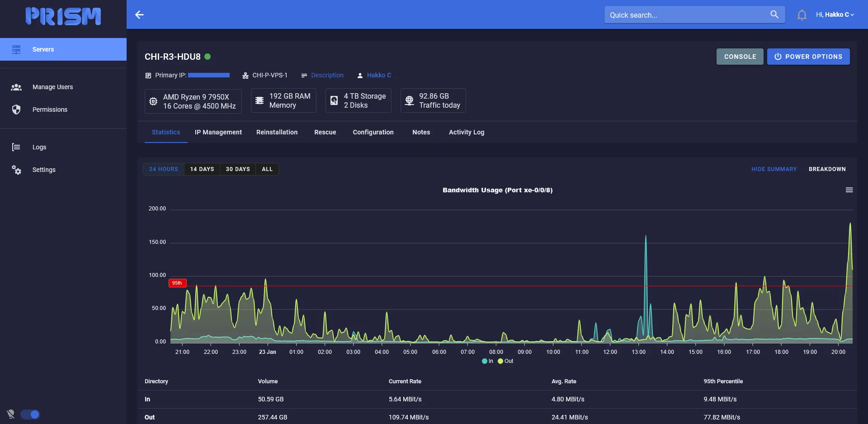Open the Hi, Hakko C user dropdown
The height and width of the screenshot is (424, 868).
[835, 15]
